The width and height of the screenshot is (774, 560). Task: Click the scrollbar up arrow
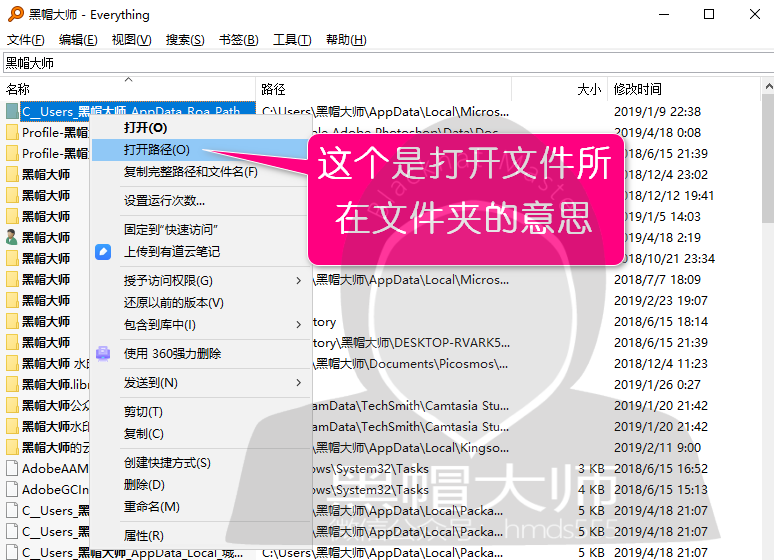768,86
